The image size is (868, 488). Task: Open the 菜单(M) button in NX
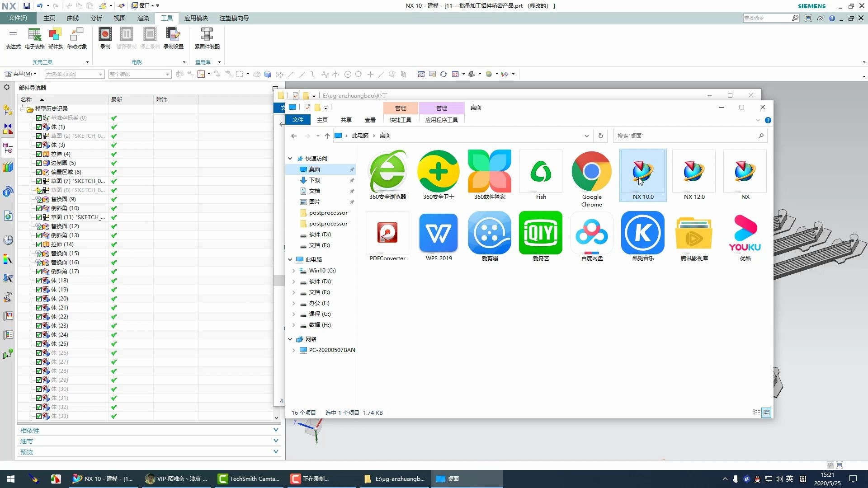pyautogui.click(x=21, y=74)
